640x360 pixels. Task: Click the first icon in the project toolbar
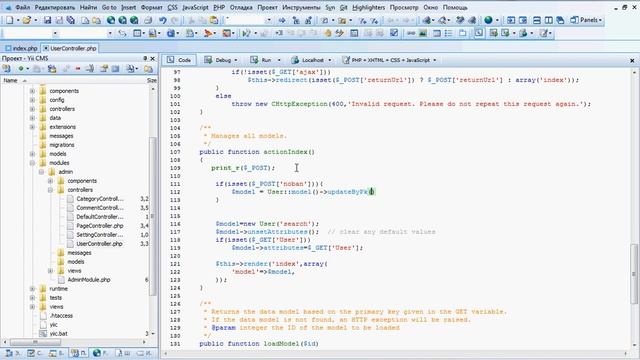point(6,69)
